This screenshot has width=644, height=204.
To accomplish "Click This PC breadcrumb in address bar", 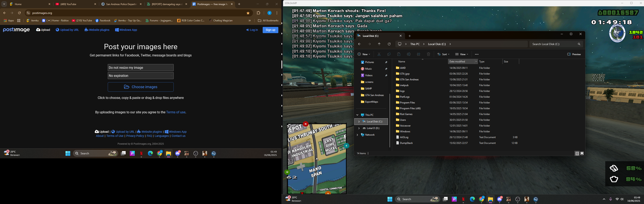I will click(x=415, y=44).
